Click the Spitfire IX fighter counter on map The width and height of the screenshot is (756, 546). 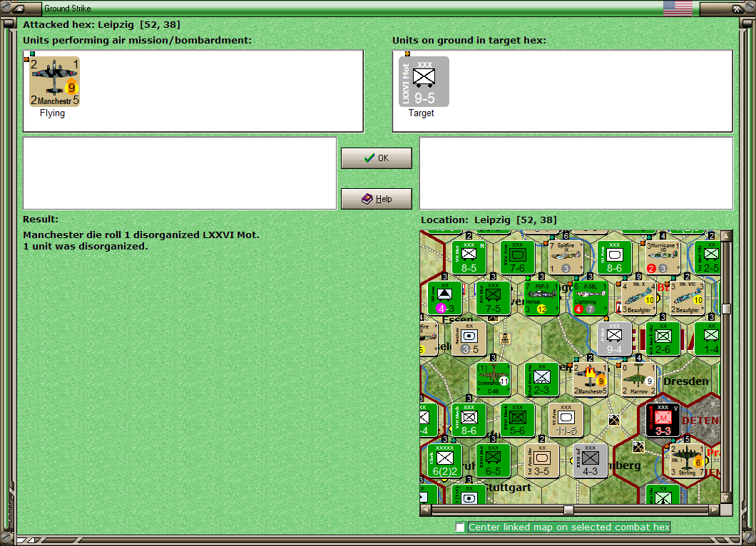(x=566, y=257)
